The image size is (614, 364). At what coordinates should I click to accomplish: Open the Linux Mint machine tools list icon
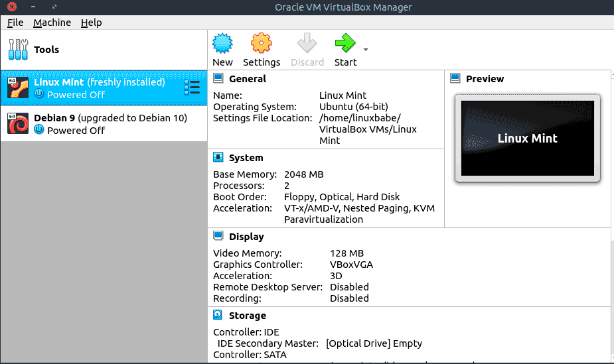tap(192, 88)
